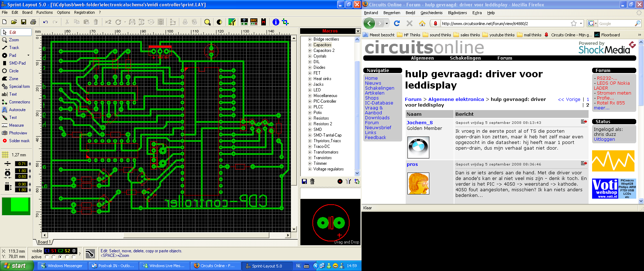644x271 pixels.
Task: Toggle visibility of layer O
Action: pyautogui.click(x=74, y=251)
